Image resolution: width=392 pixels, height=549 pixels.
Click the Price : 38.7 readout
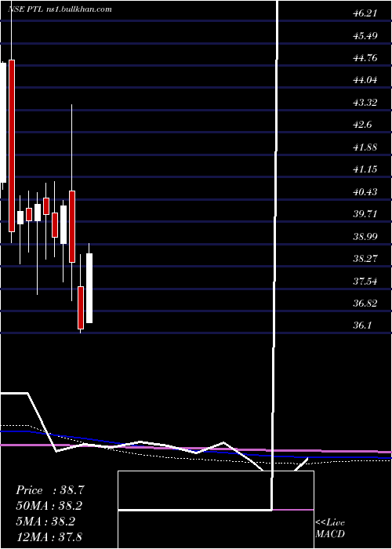coord(49,490)
